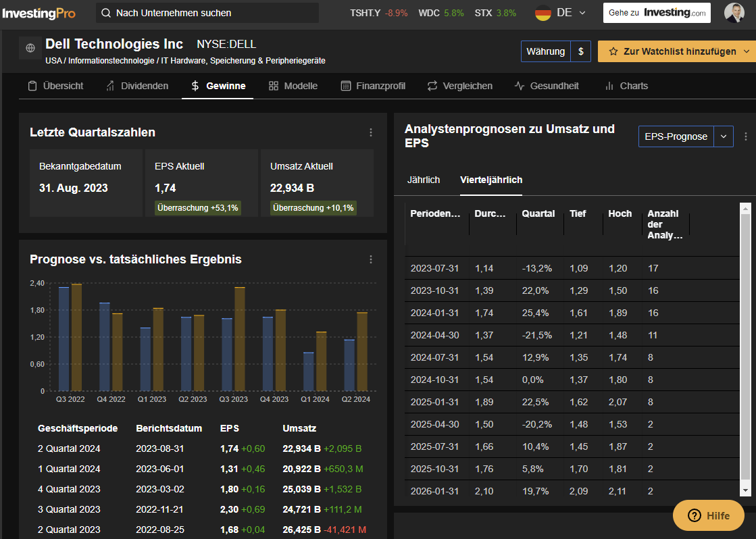Click the question mark help icon
This screenshot has width=756, height=539.
tap(695, 515)
